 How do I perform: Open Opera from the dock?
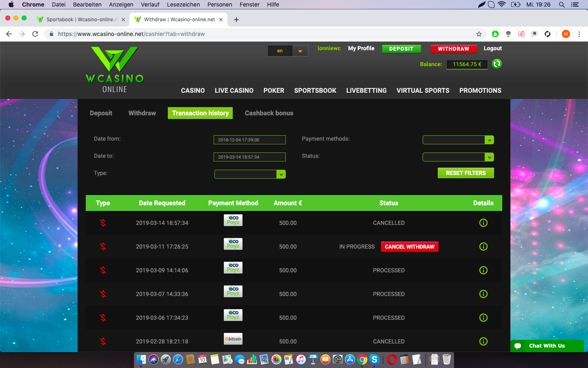click(x=392, y=359)
